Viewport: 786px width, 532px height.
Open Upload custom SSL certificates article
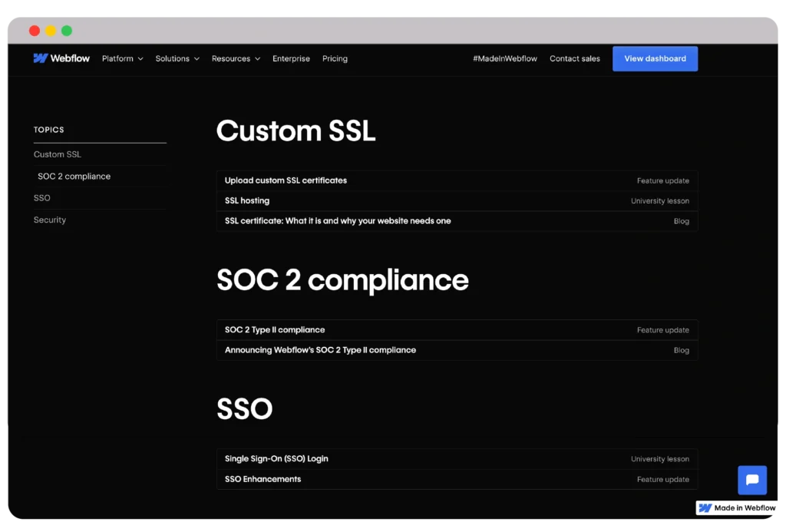coord(286,180)
